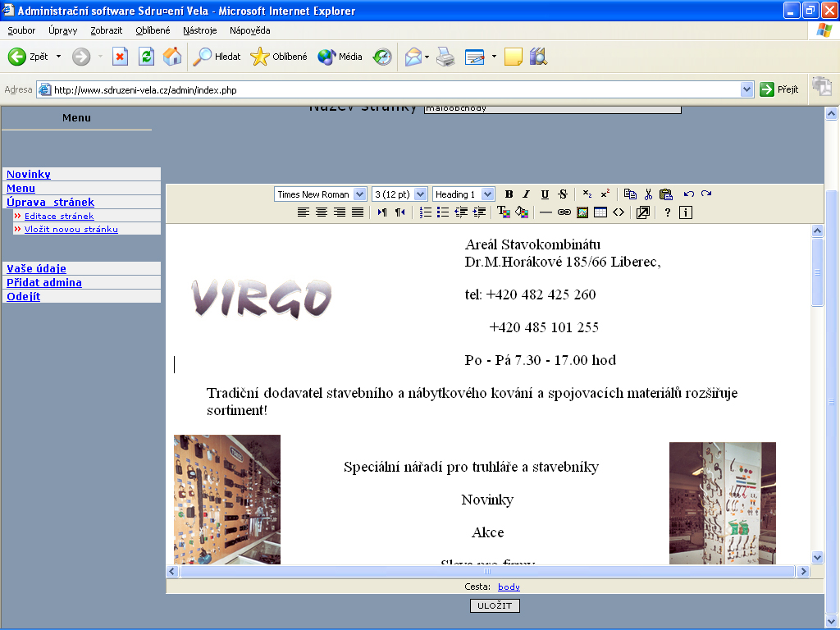840x630 pixels.
Task: Insert an image with the picture icon
Action: tap(582, 212)
